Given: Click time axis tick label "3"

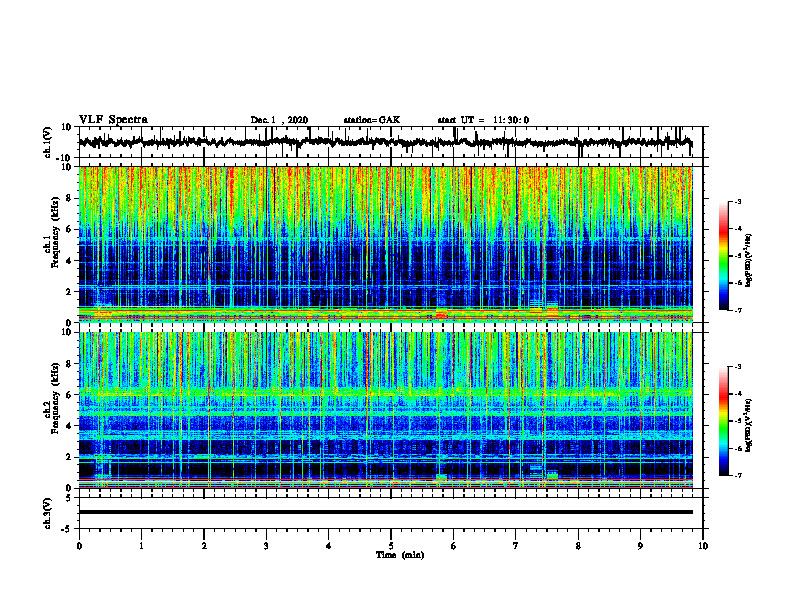Looking at the screenshot, I should [266, 546].
